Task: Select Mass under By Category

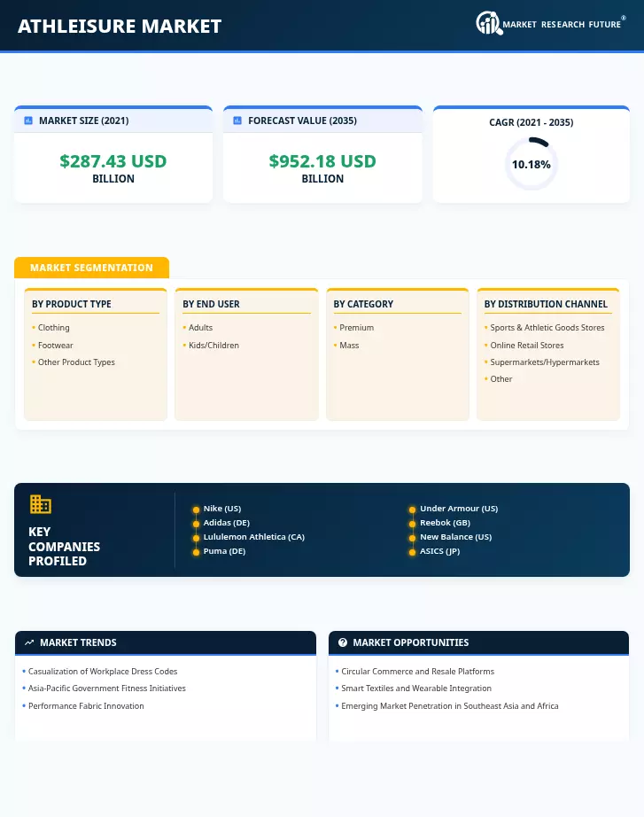Action: (349, 346)
